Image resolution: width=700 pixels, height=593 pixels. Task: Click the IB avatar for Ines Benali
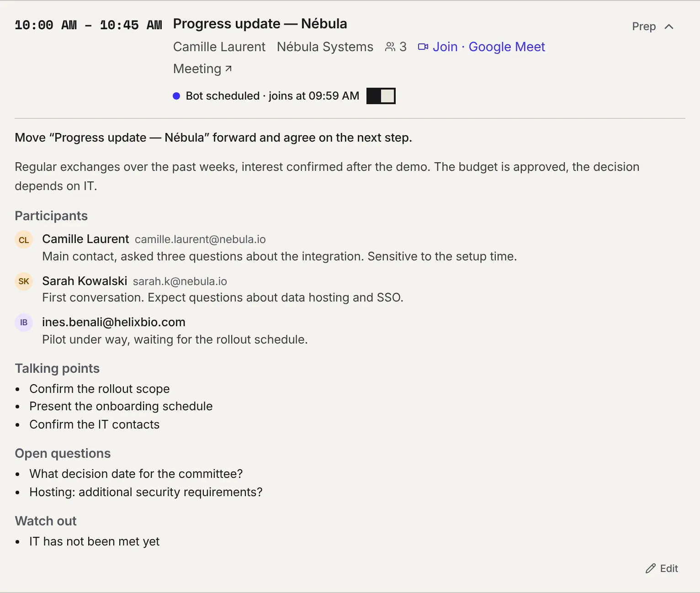click(x=24, y=323)
